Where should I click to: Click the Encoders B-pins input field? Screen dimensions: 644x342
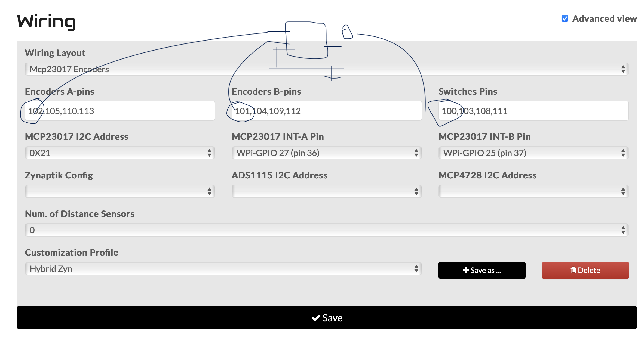pyautogui.click(x=327, y=111)
